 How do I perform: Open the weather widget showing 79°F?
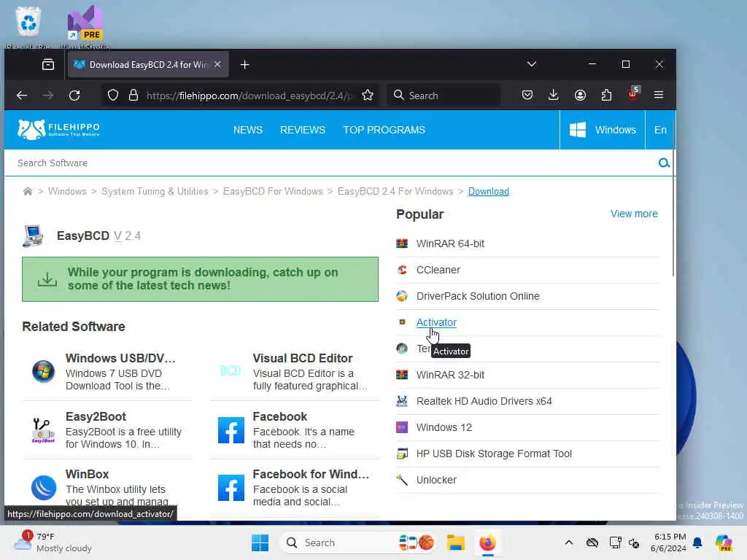(x=53, y=542)
